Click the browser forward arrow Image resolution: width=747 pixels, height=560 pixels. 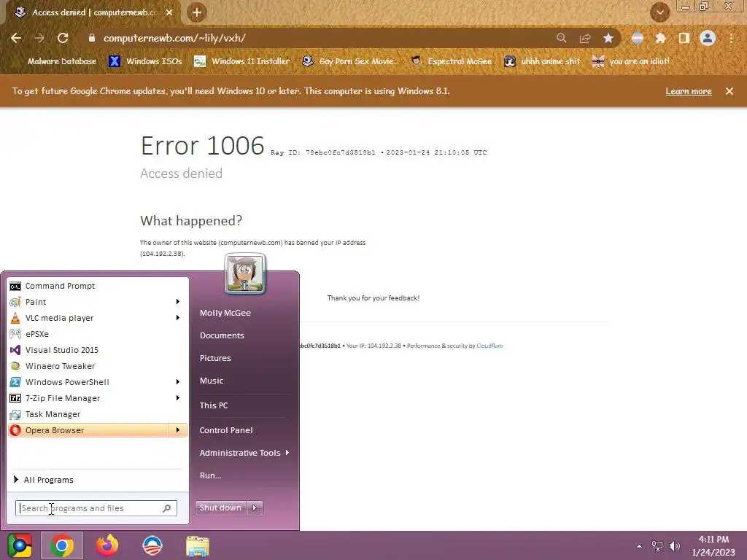[39, 38]
